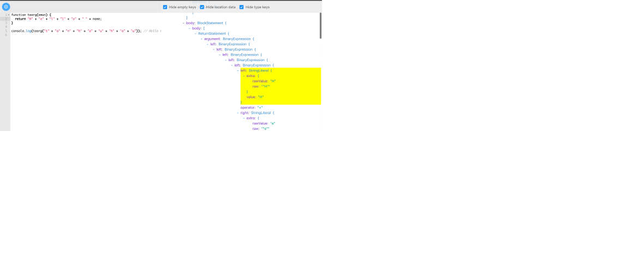Click line number 4 in editor gutter

[6, 27]
